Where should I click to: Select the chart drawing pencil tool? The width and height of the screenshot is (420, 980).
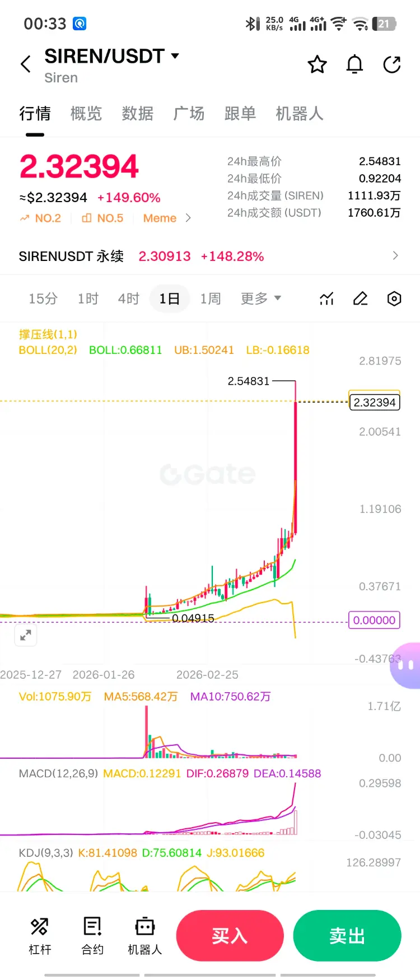click(360, 299)
